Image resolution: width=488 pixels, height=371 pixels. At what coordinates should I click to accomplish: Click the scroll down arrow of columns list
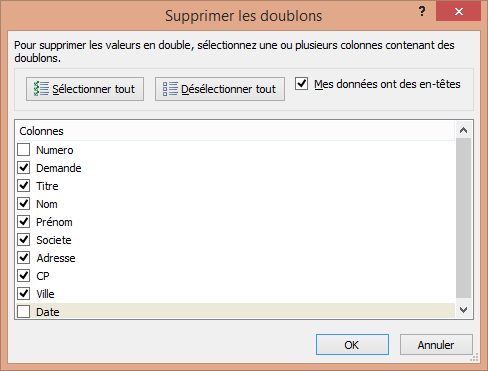(463, 310)
